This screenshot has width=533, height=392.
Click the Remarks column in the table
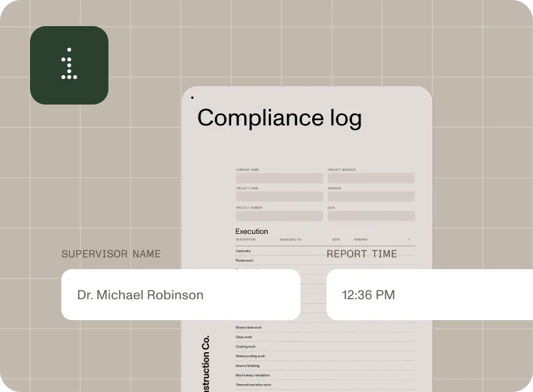(361, 240)
